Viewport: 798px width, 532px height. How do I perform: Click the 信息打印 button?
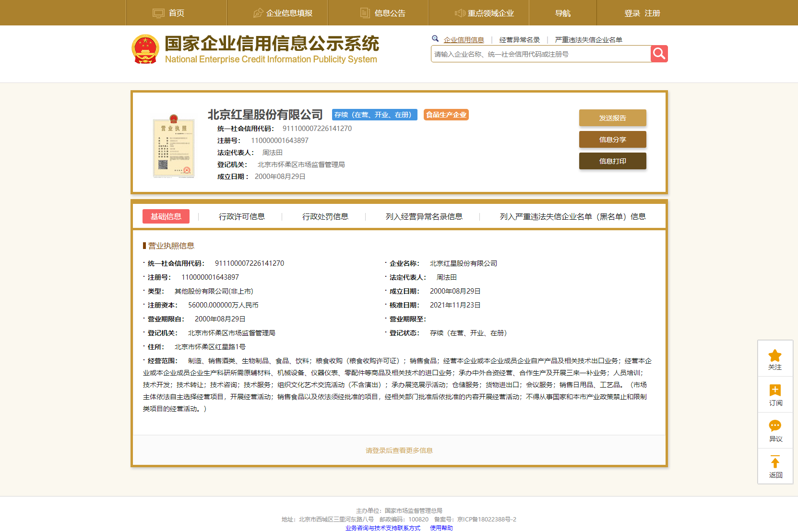pos(612,161)
